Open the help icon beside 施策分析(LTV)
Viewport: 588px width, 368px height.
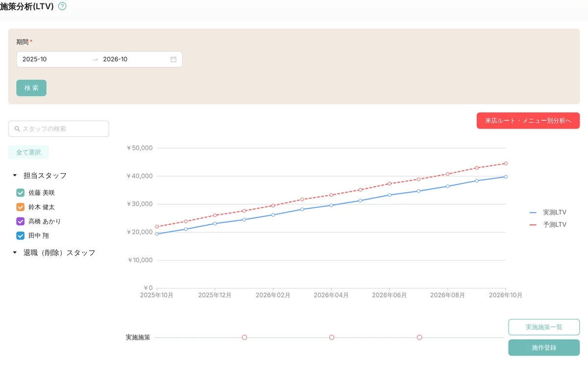click(62, 6)
